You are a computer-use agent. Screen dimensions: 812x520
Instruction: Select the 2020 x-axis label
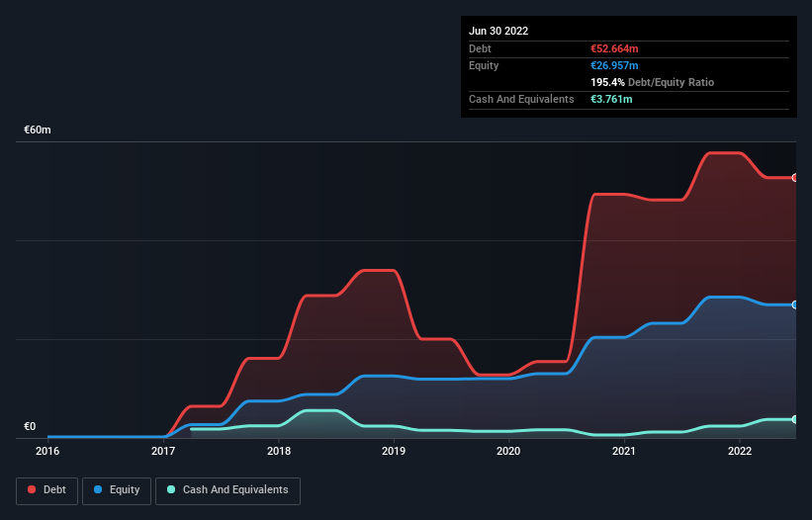pyautogui.click(x=508, y=451)
